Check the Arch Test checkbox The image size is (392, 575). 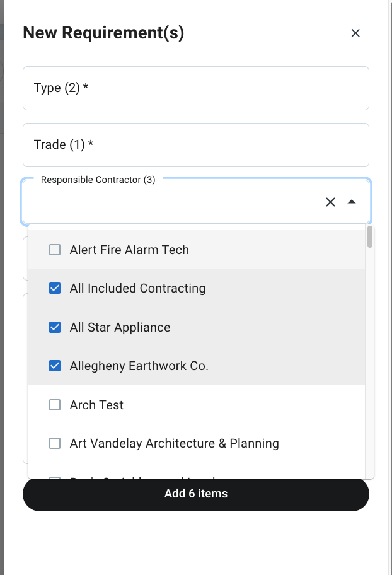coord(55,405)
